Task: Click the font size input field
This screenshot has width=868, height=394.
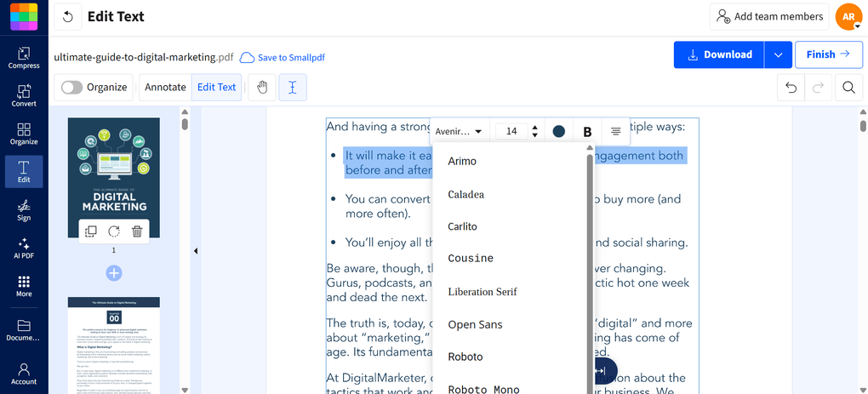Action: (x=512, y=132)
